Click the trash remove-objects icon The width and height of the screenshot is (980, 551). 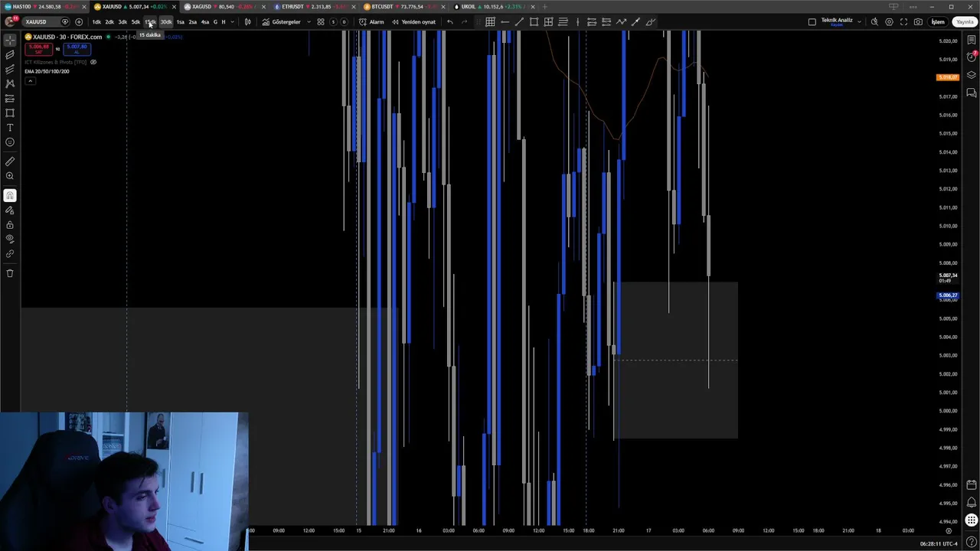pyautogui.click(x=10, y=273)
